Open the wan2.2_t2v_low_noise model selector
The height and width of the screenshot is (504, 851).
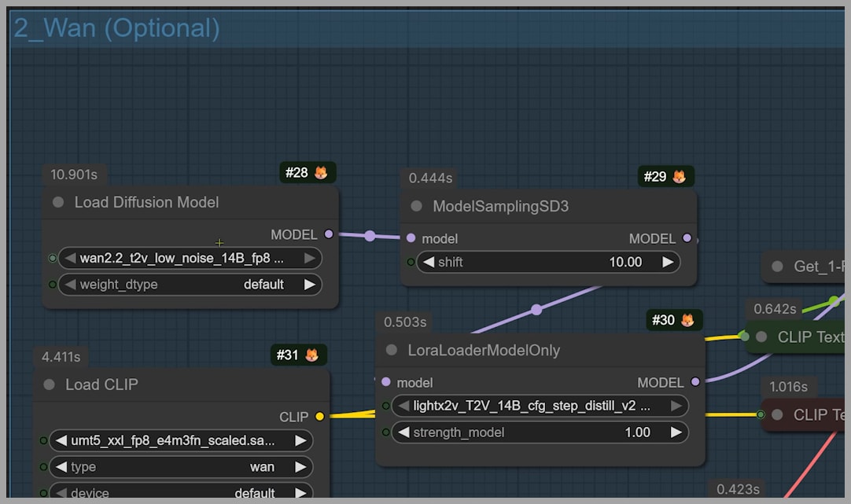[190, 258]
